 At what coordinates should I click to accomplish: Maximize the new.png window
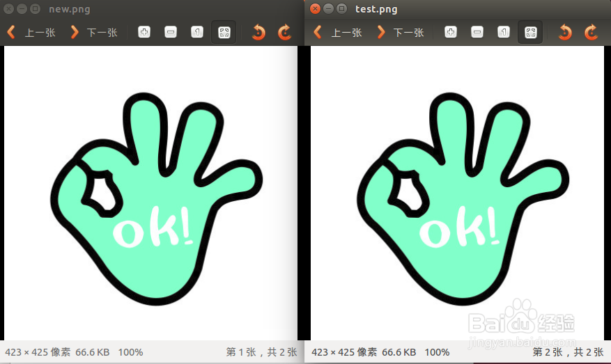click(x=35, y=8)
